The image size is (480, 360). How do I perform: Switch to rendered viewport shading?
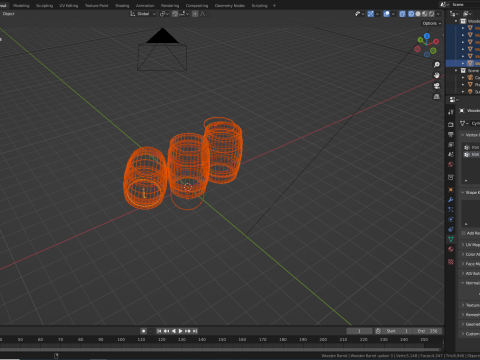(431, 14)
